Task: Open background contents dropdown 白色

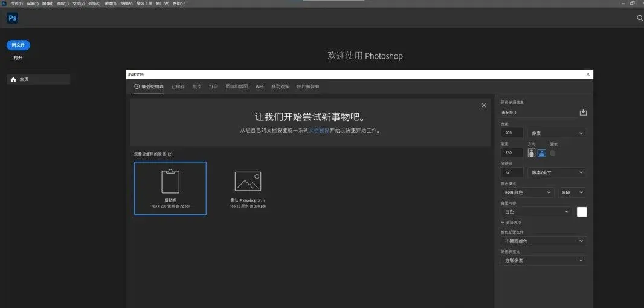Action: point(537,212)
